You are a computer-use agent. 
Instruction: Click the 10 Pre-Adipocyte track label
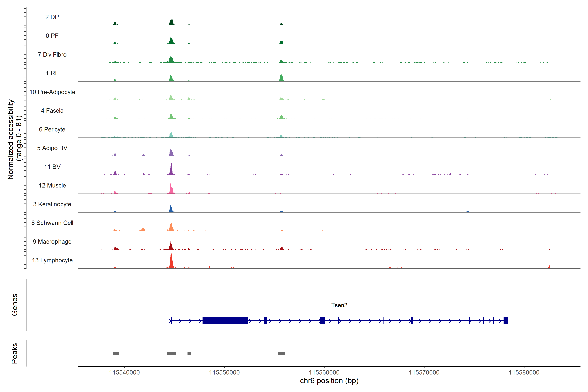click(52, 92)
